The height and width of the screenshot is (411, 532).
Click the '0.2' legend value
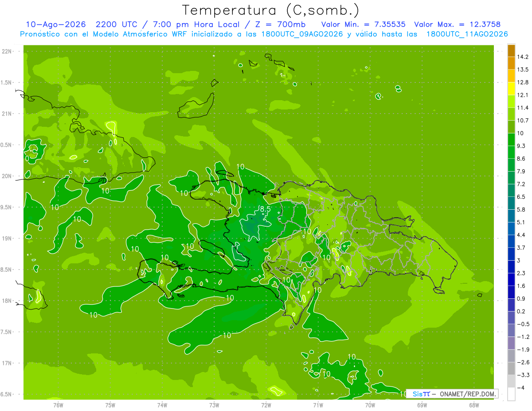(521, 311)
